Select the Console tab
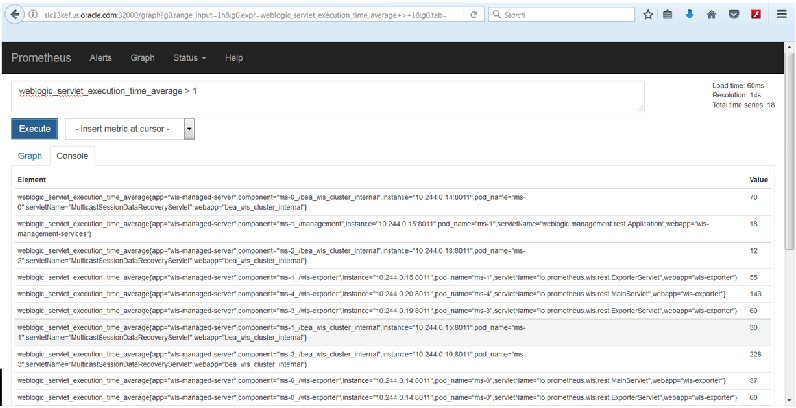The height and width of the screenshot is (408, 796). click(71, 156)
